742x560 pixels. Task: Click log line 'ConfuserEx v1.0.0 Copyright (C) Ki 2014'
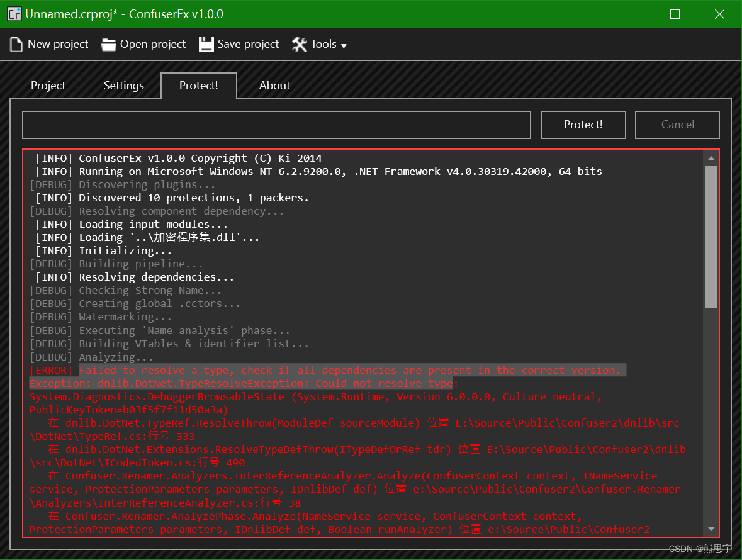pyautogui.click(x=179, y=159)
